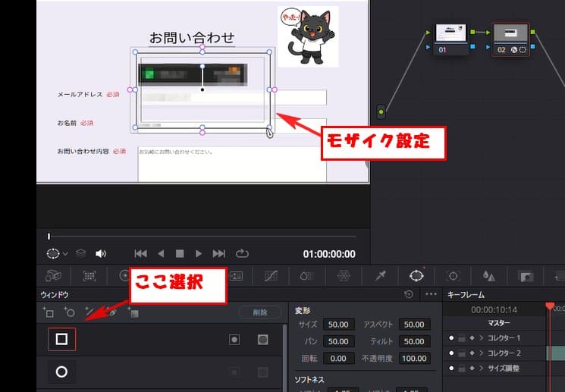The height and width of the screenshot is (392, 565).
Task: Toggle invert on the square window
Action: coord(234,340)
